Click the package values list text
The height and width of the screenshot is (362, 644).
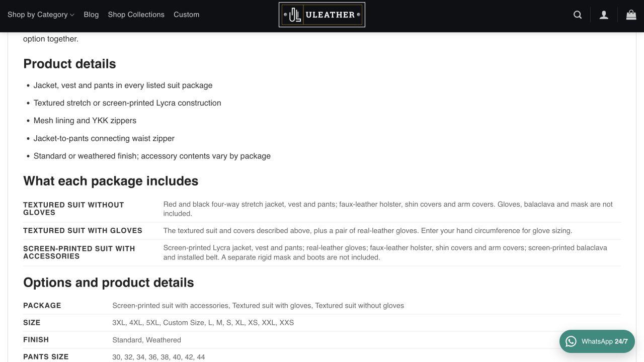(258, 306)
